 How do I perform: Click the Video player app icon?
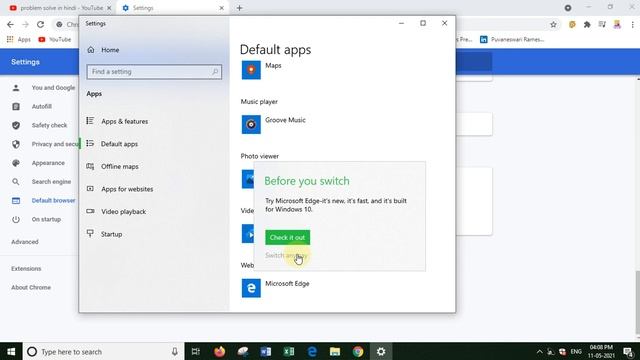point(248,233)
